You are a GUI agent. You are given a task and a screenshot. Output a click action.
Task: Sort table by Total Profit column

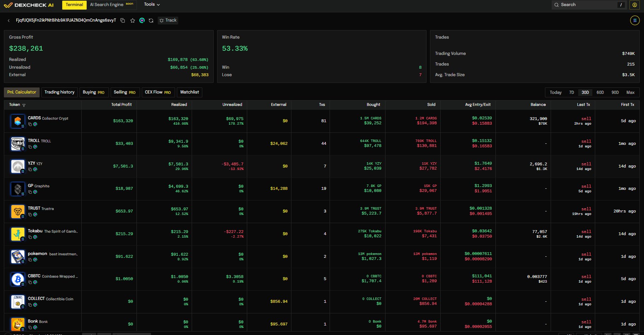click(121, 104)
